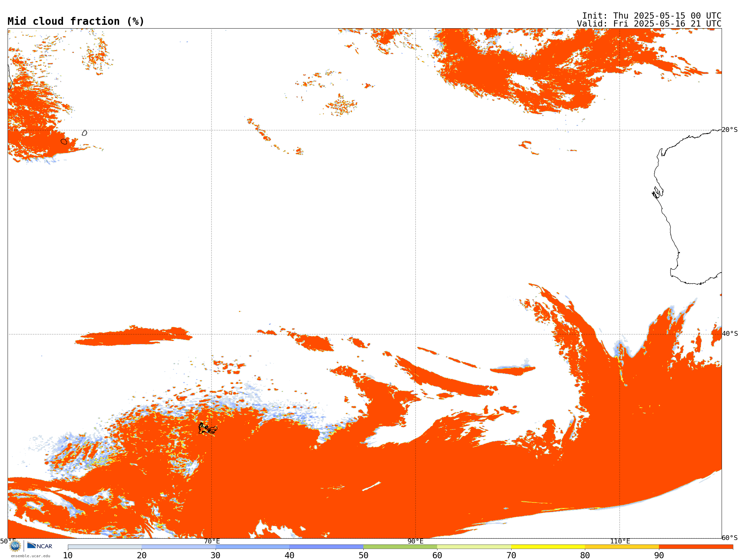Click the NSF logo icon
744x560 pixels.
click(x=15, y=546)
